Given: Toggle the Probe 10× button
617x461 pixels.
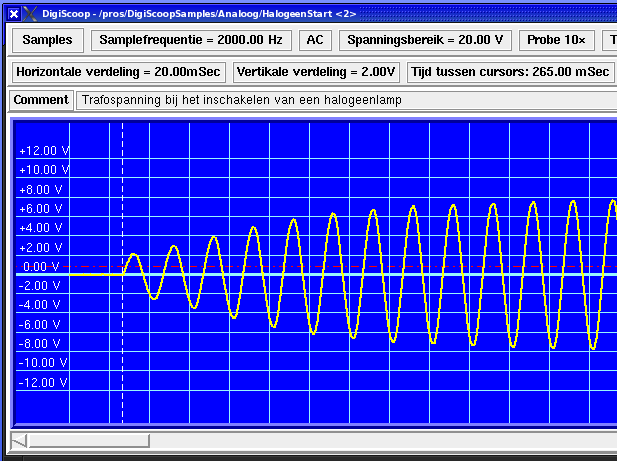Looking at the screenshot, I should click(x=557, y=40).
